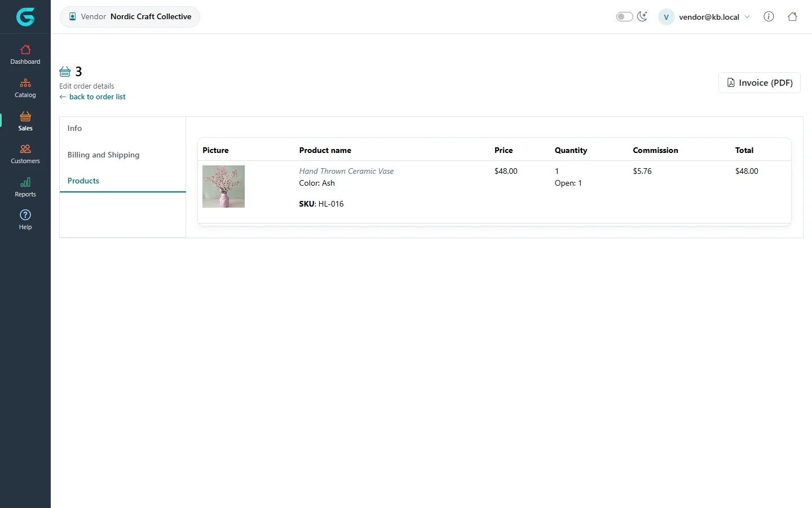
Task: Click the info circle icon
Action: click(x=769, y=17)
